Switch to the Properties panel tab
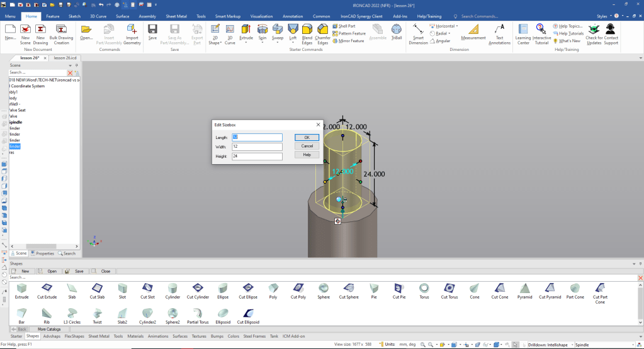 (43, 253)
